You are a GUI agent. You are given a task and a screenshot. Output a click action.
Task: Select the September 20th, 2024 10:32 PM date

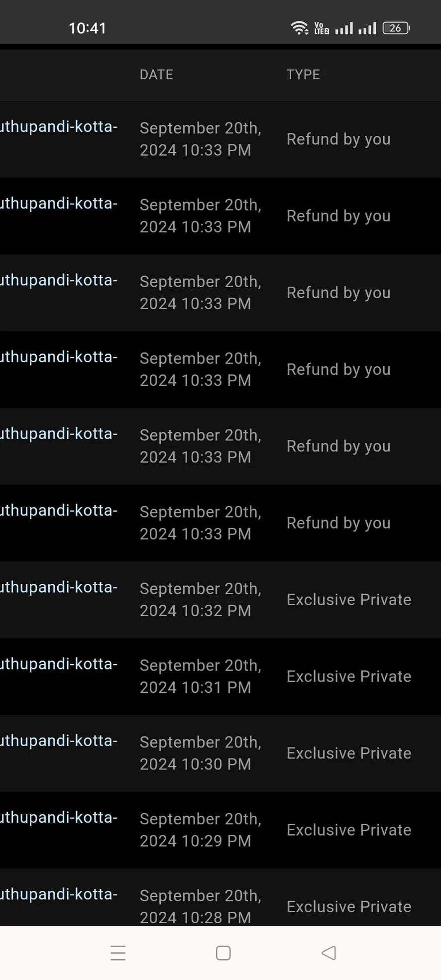pyautogui.click(x=200, y=600)
